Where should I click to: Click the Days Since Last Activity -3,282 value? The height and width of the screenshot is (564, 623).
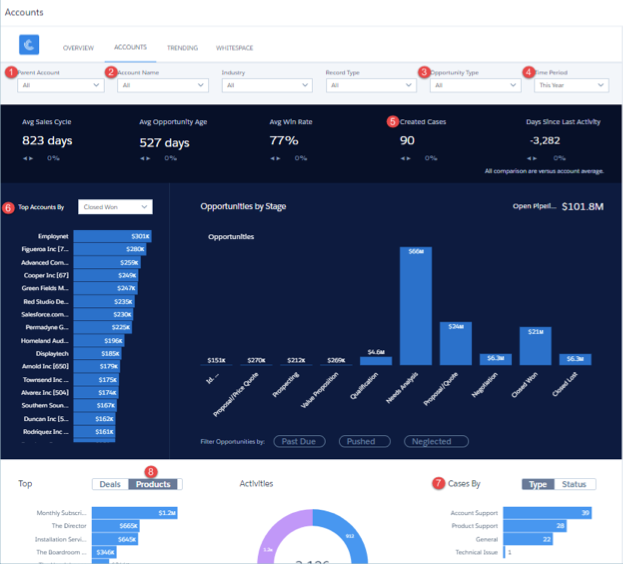(x=545, y=141)
